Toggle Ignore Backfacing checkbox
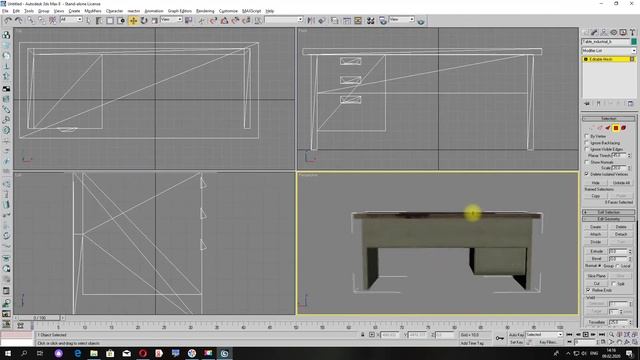The image size is (640, 360). [587, 143]
